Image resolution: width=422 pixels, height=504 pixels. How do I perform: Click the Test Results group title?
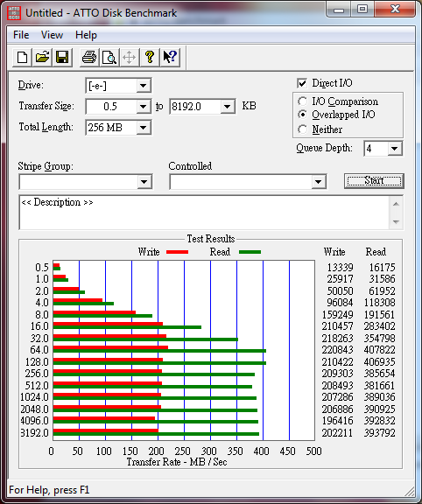coord(211,239)
